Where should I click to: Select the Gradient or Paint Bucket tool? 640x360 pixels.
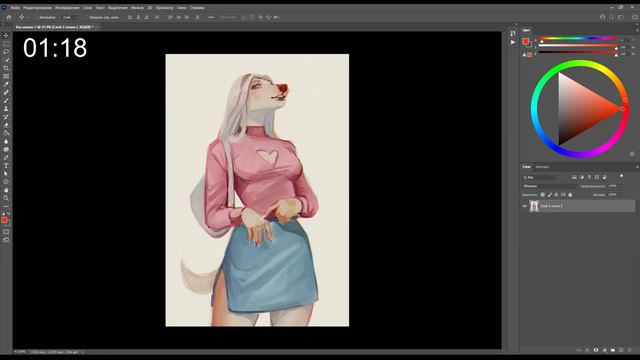coord(6,133)
